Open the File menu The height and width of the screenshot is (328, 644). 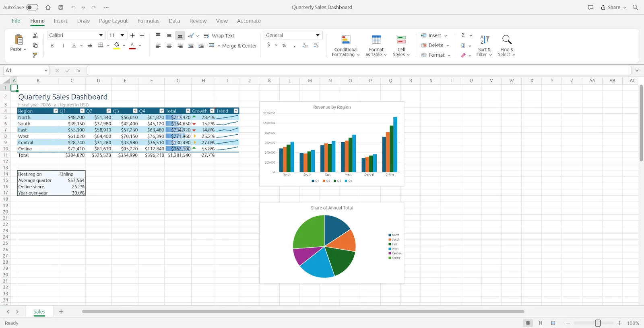point(16,21)
